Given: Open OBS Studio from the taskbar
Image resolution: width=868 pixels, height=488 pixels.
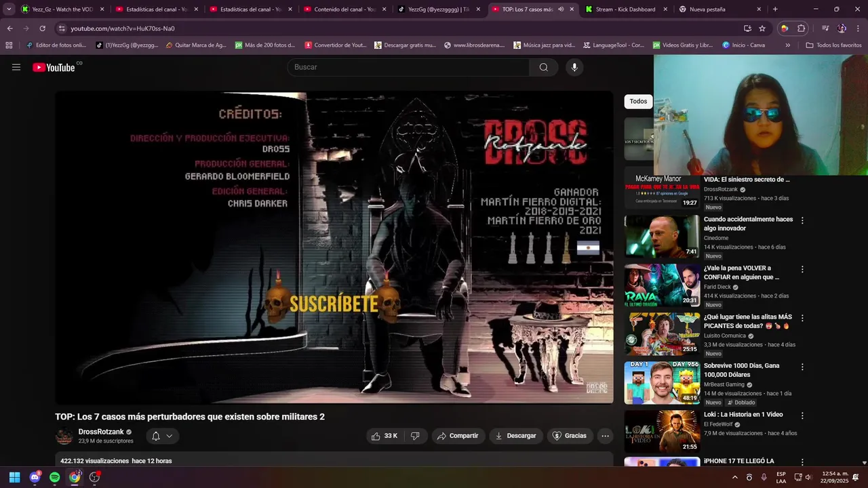Looking at the screenshot, I should point(94,477).
